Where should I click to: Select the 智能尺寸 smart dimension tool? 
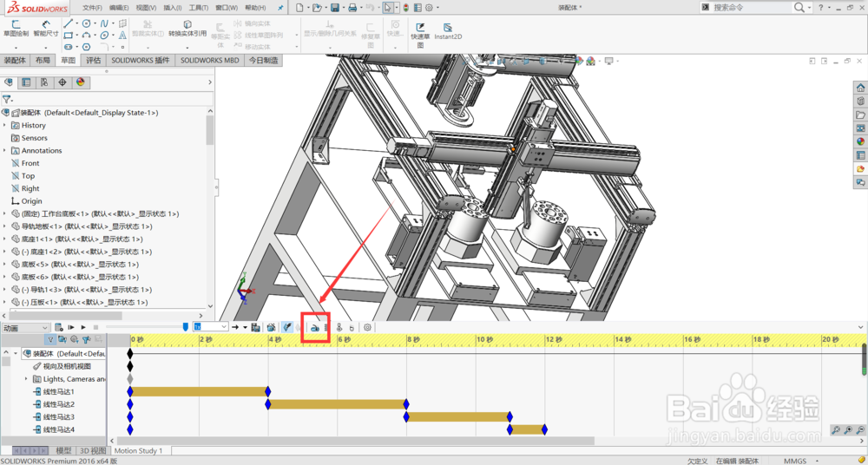coord(45,29)
